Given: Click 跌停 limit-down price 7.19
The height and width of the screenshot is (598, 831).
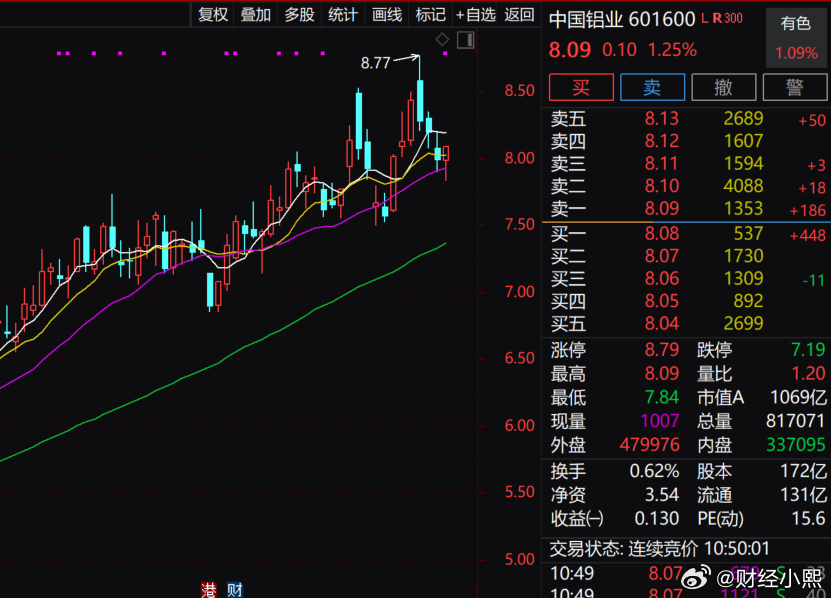Looking at the screenshot, I should pos(808,350).
